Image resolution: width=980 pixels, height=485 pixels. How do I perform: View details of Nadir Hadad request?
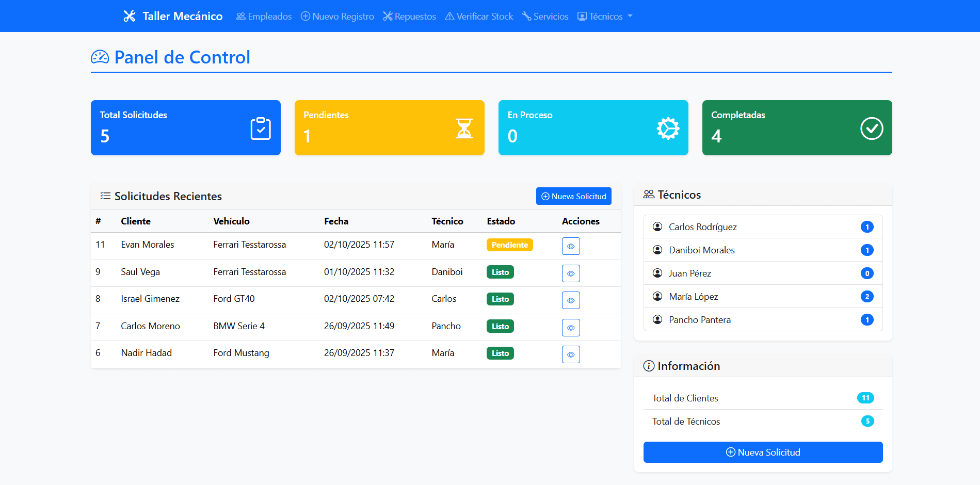(571, 354)
